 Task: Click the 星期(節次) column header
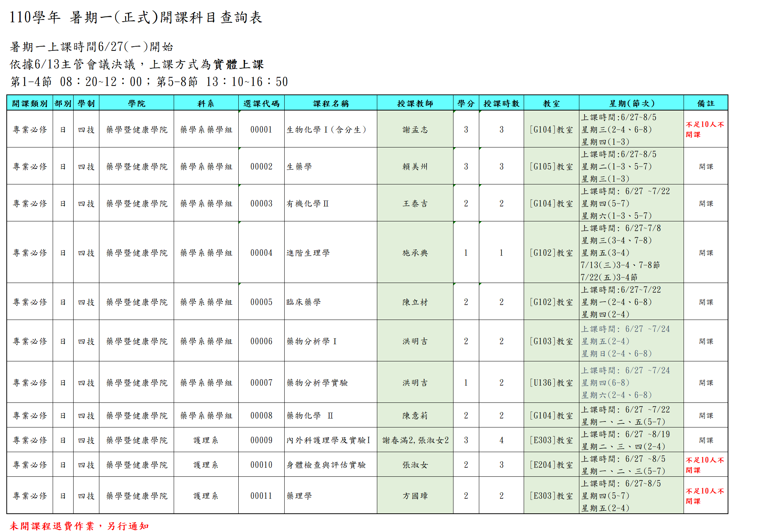(632, 103)
